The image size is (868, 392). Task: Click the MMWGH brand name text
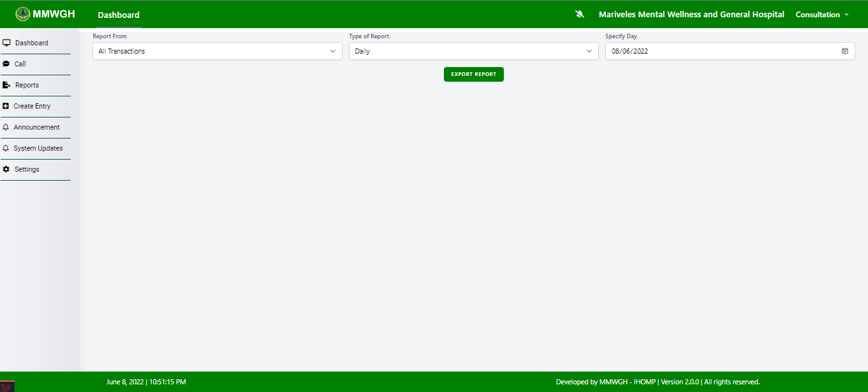point(54,14)
